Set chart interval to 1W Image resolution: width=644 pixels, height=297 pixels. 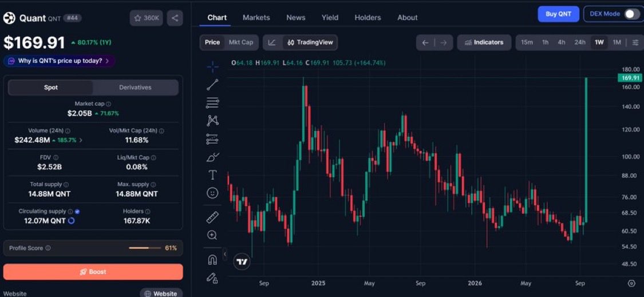[599, 42]
